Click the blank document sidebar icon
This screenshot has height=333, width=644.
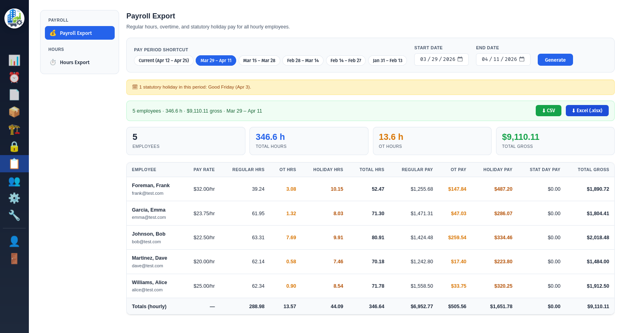[x=14, y=95]
